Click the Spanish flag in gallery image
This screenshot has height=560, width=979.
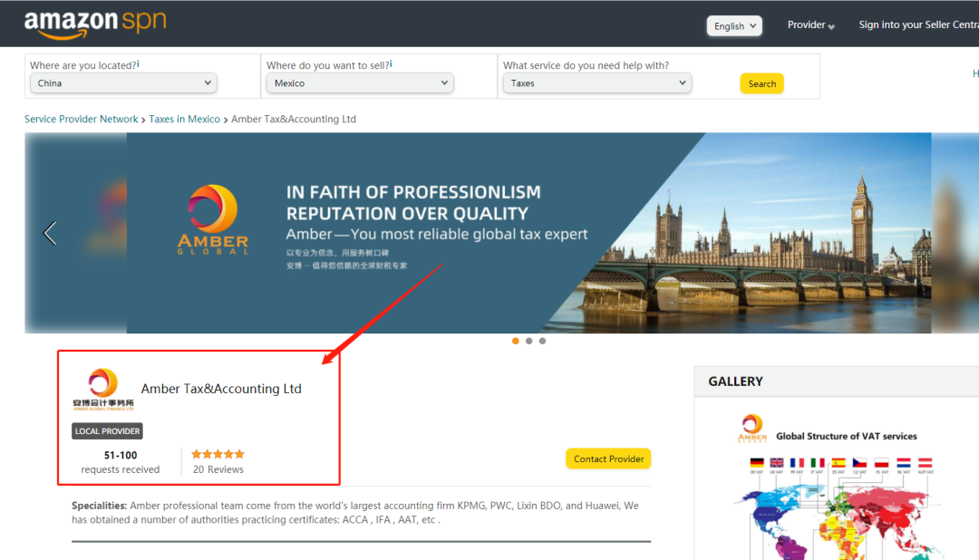[x=838, y=463]
